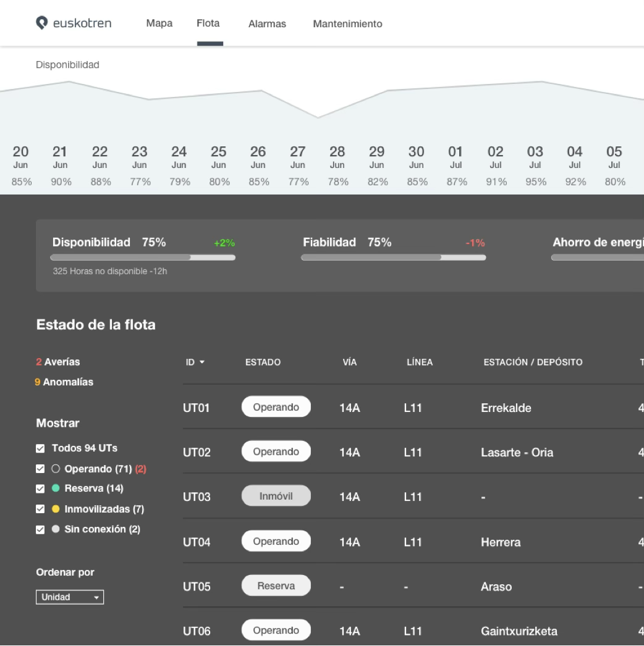Uncheck the Todos 94 UTs checkbox
644x646 pixels.
point(41,448)
